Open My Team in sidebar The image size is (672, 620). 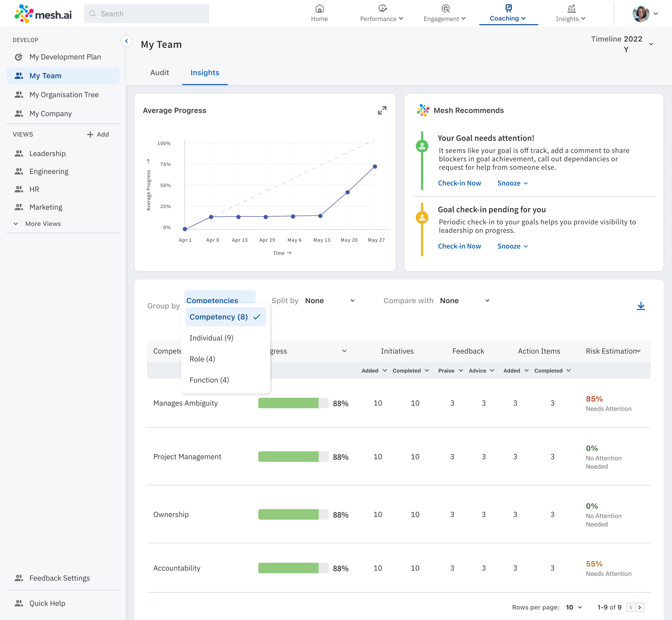63,76
